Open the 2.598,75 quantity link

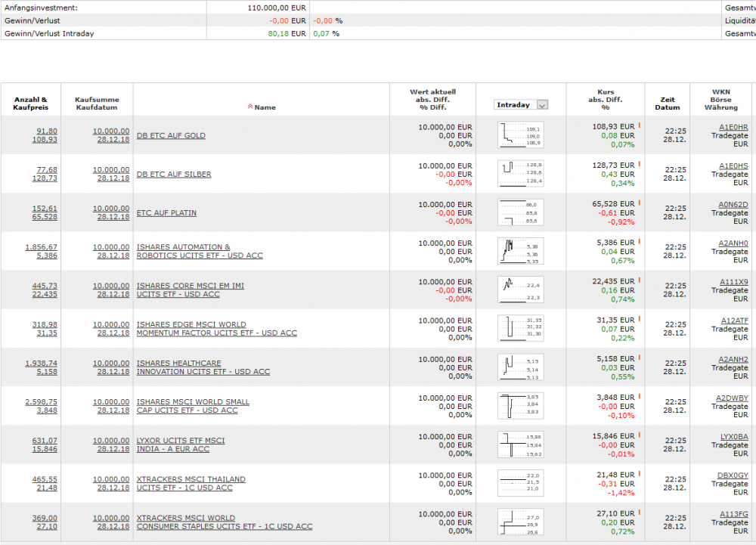pyautogui.click(x=41, y=402)
